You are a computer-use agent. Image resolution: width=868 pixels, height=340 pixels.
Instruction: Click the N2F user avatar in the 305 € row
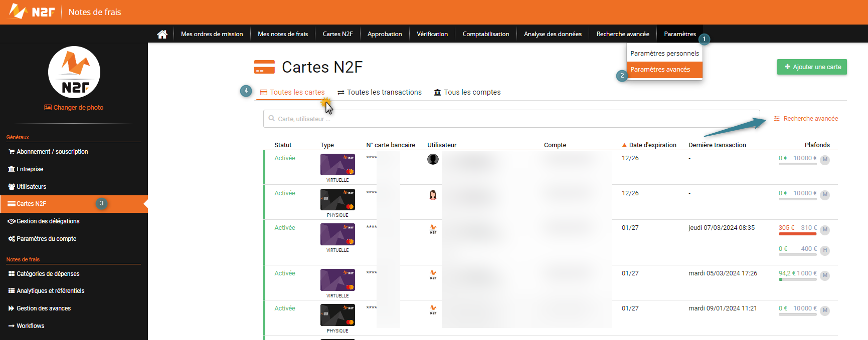click(433, 229)
